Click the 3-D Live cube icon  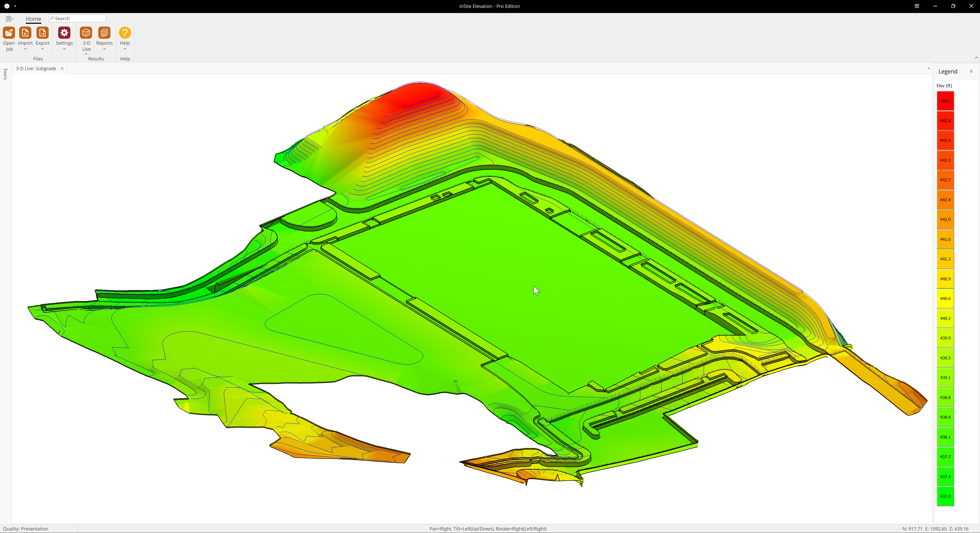click(x=86, y=33)
